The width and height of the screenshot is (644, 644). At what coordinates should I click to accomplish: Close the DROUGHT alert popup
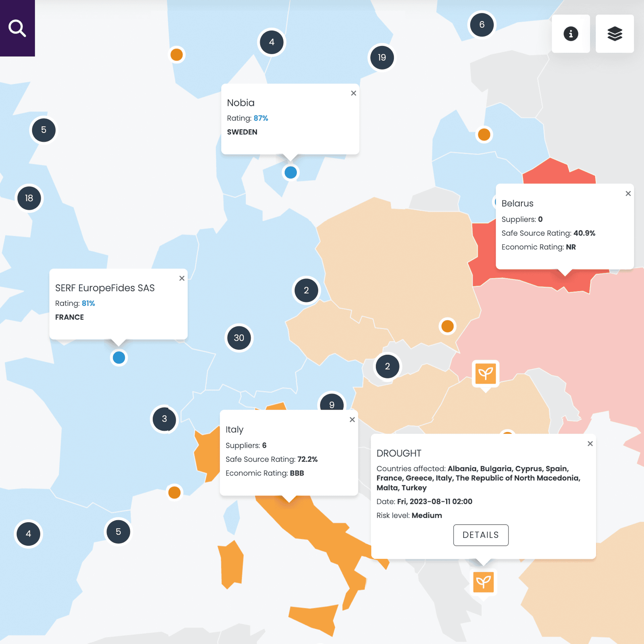590,444
